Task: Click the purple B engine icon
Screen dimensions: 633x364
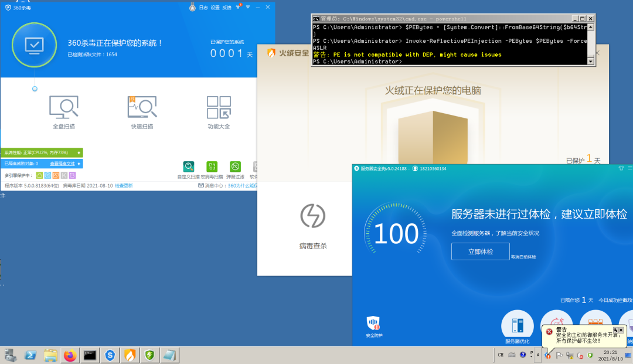Action: coord(72,175)
